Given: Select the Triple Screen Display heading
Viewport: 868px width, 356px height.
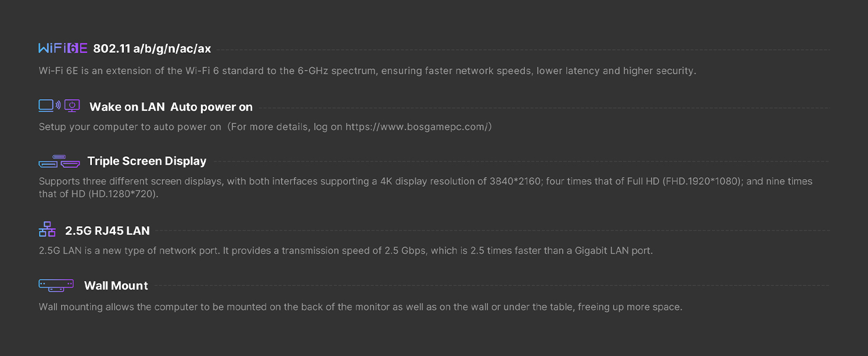Looking at the screenshot, I should point(147,161).
